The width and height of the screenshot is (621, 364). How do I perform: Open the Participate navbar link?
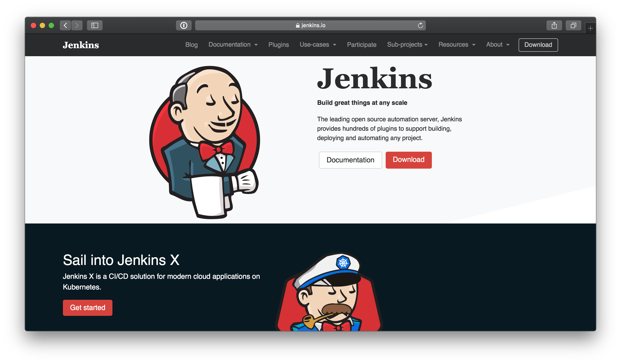[362, 45]
